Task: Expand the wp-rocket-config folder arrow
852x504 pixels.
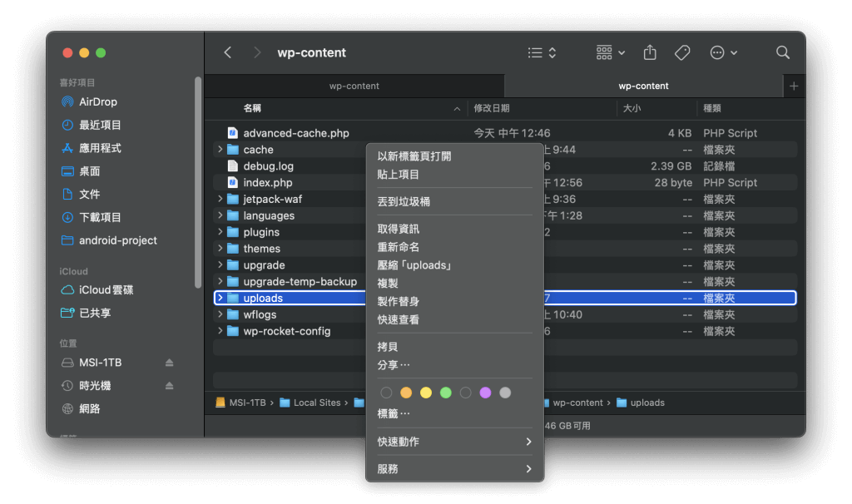Action: click(220, 331)
